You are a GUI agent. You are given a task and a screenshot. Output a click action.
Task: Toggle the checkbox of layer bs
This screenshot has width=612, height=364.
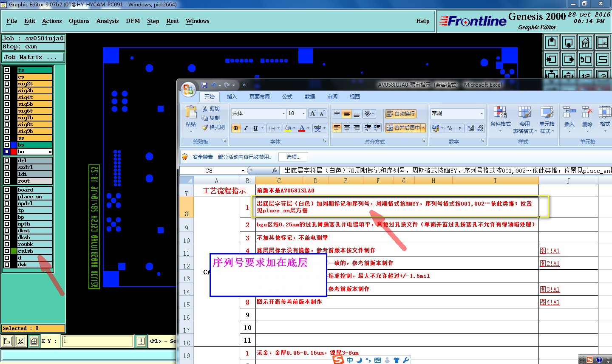click(7, 145)
